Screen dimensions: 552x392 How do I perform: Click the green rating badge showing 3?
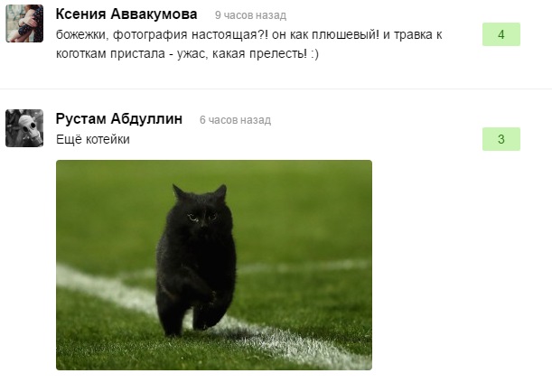(501, 139)
